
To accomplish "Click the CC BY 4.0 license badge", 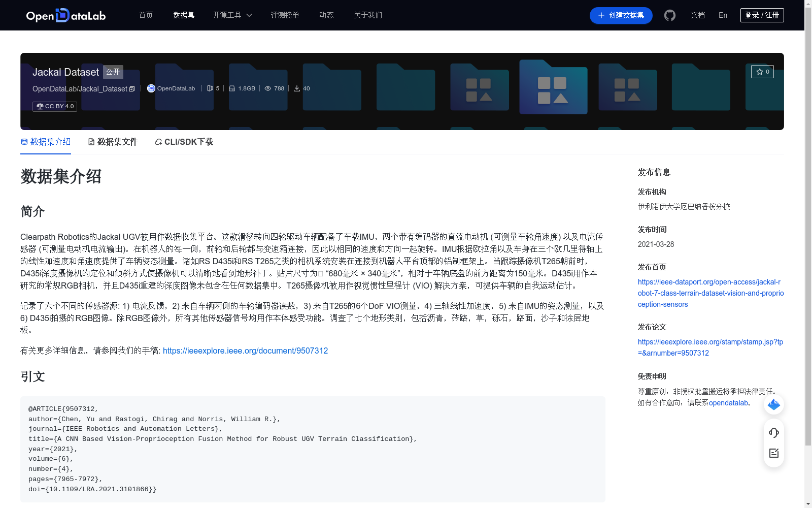I will coord(55,106).
